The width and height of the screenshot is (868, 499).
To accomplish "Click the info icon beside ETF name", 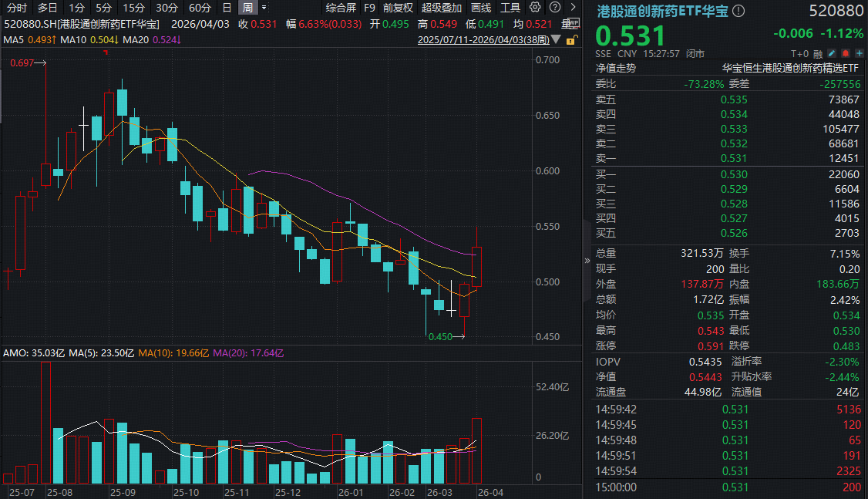I will point(738,11).
